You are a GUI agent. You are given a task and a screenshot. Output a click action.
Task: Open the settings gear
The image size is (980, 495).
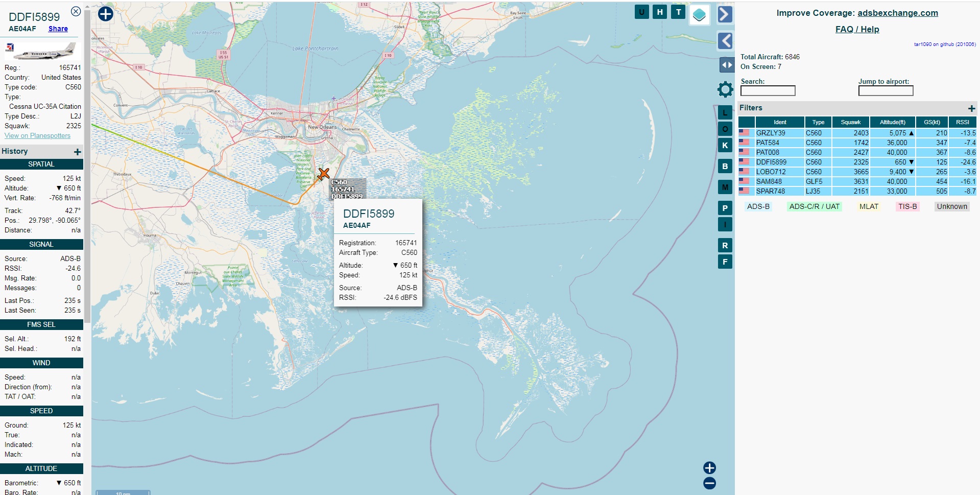(x=725, y=89)
